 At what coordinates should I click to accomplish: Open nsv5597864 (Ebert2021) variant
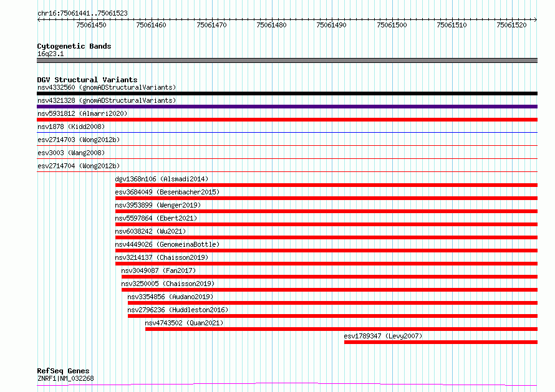(x=156, y=218)
